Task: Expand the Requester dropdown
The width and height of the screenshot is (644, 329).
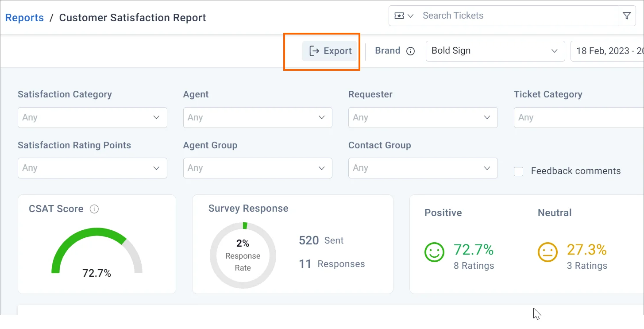Action: click(423, 117)
